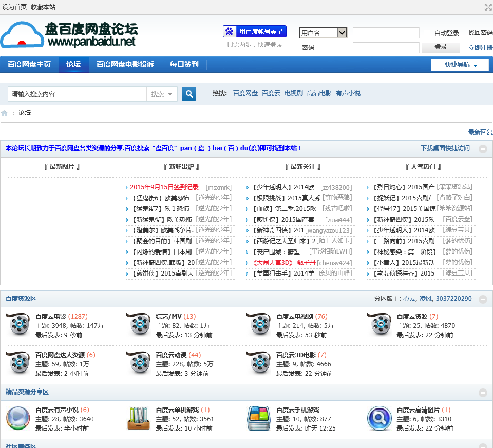Collapse the announcement section
The image size is (493, 448).
pos(483,149)
